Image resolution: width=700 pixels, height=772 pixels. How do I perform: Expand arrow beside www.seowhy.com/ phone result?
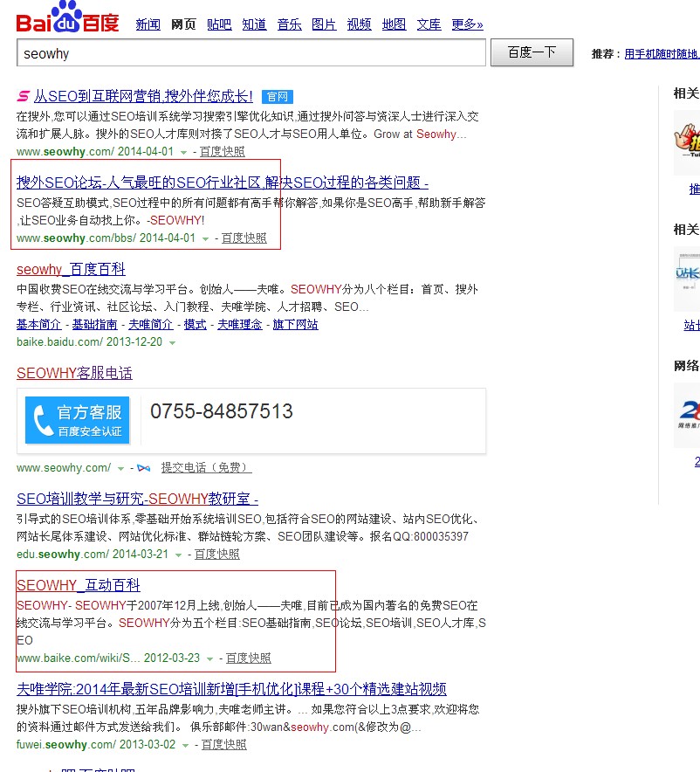point(120,469)
